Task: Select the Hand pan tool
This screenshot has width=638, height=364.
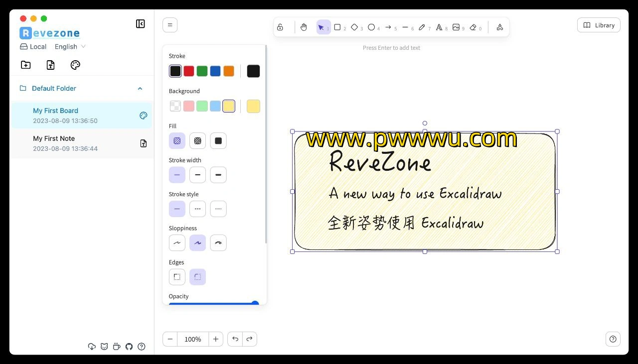Action: [304, 27]
